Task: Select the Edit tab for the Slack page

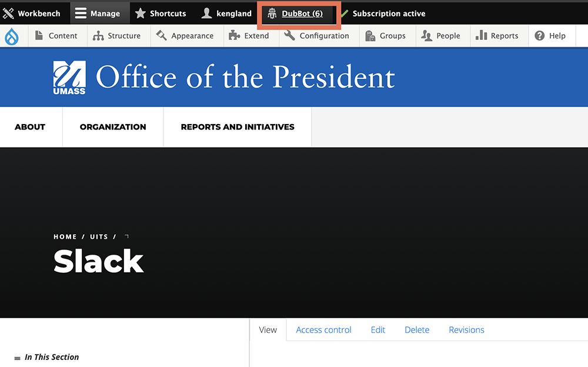Action: (377, 330)
